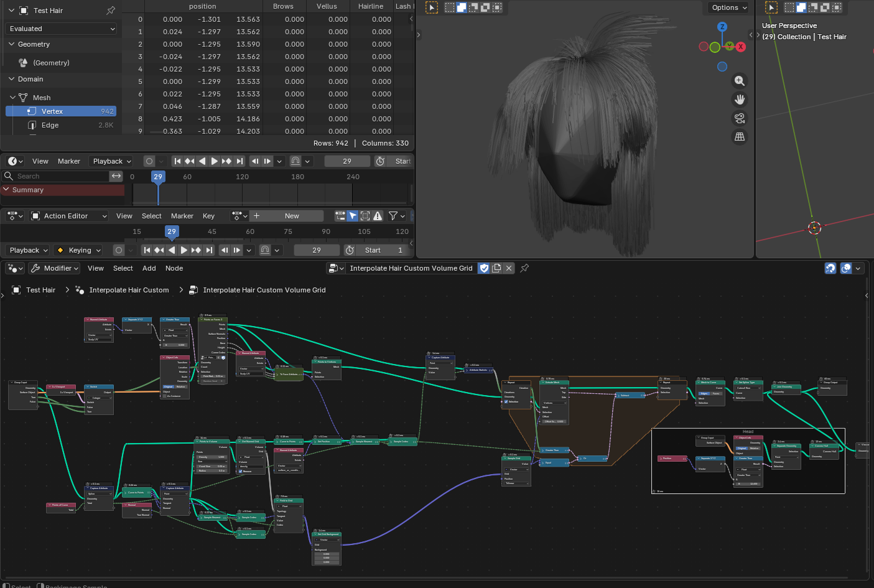The image size is (874, 588).
Task: Open the viewport Options dropdown
Action: [x=729, y=7]
